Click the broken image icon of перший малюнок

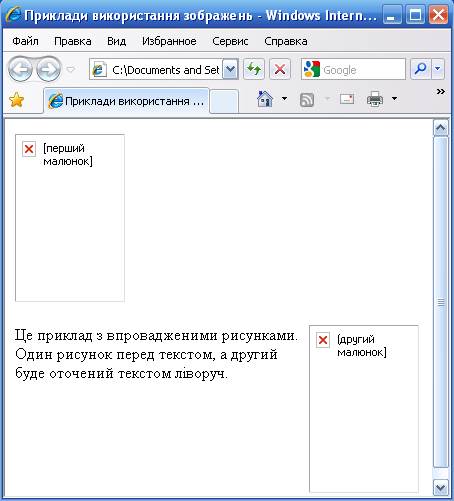29,149
